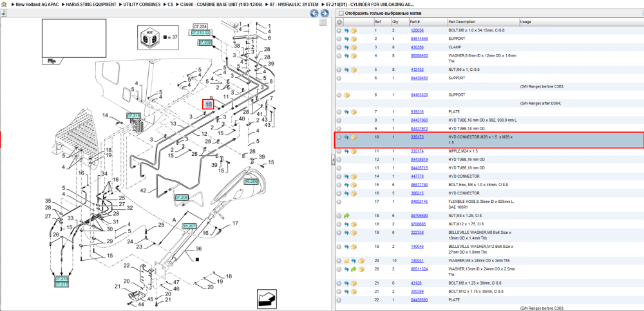The image size is (644, 311).
Task: Click package icon for BELLEVILLE WASHER 322358
Action: (353, 232)
